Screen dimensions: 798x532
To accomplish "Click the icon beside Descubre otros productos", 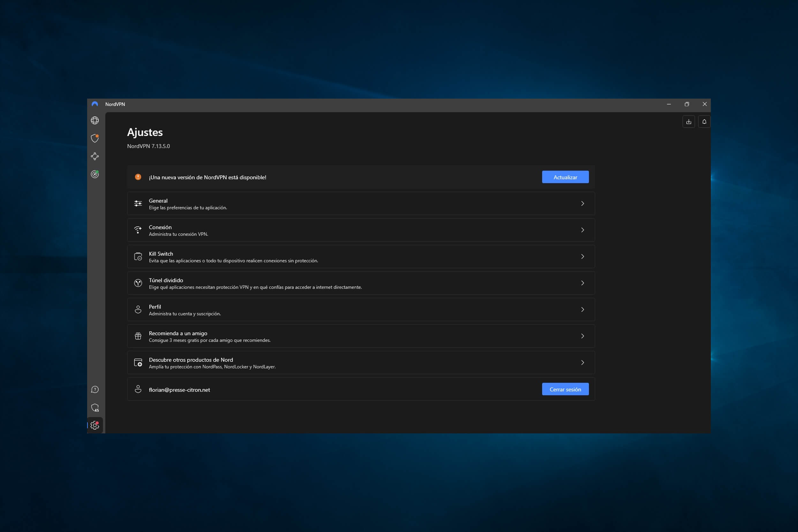I will click(x=138, y=362).
